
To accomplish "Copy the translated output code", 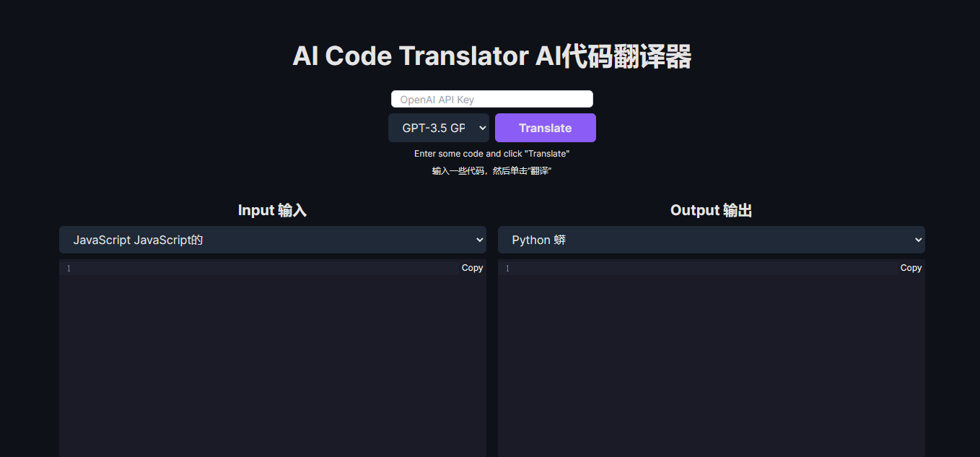I will [x=911, y=267].
